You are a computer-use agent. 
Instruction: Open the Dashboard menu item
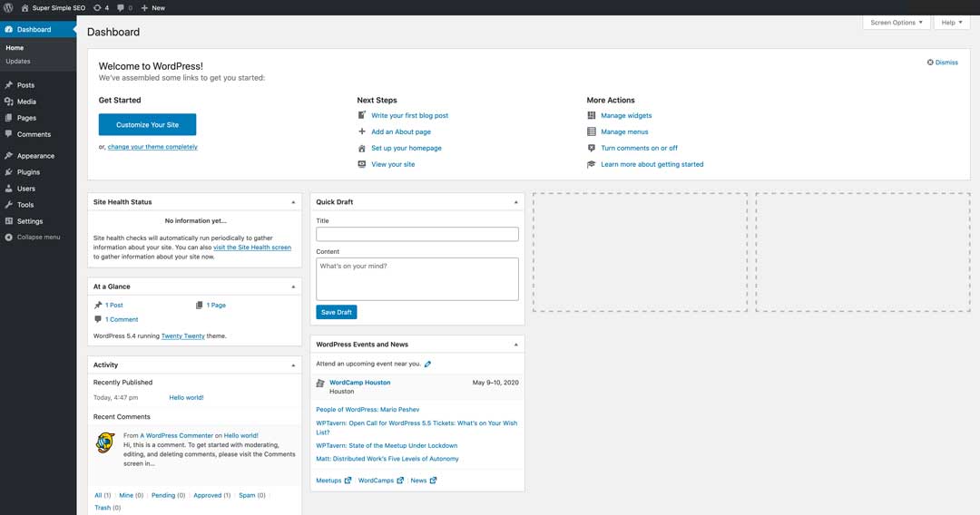38,29
